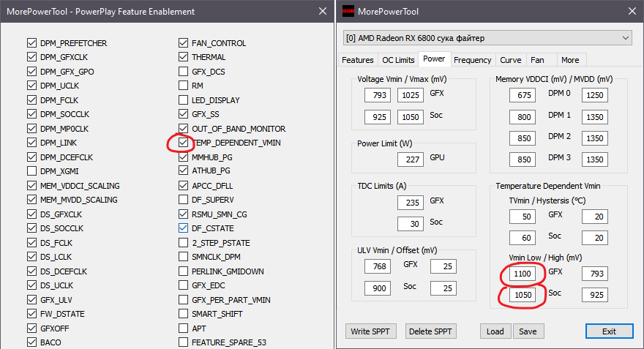The image size is (644, 349).
Task: Click the GFX Vmin Low field
Action: click(523, 274)
